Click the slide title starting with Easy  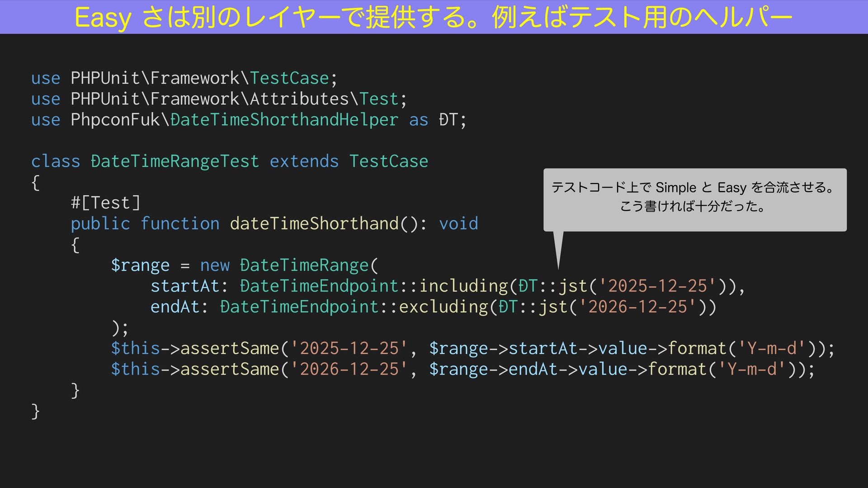point(433,17)
